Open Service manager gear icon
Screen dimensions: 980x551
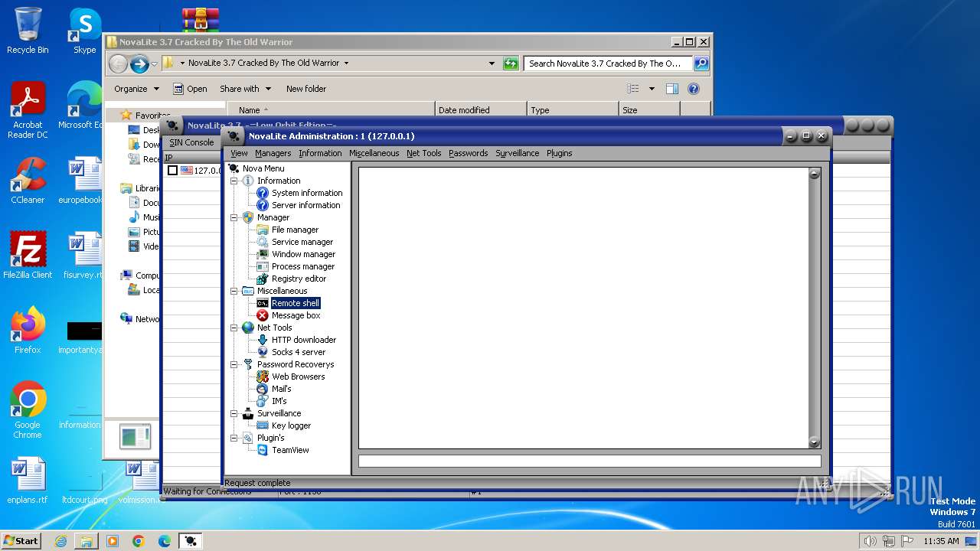pyautogui.click(x=263, y=242)
